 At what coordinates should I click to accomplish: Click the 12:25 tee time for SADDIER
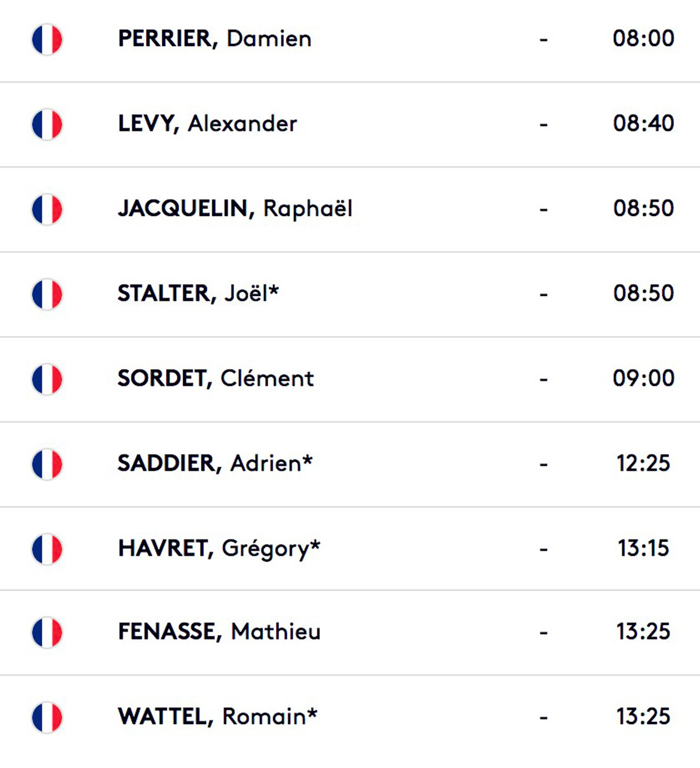[643, 463]
